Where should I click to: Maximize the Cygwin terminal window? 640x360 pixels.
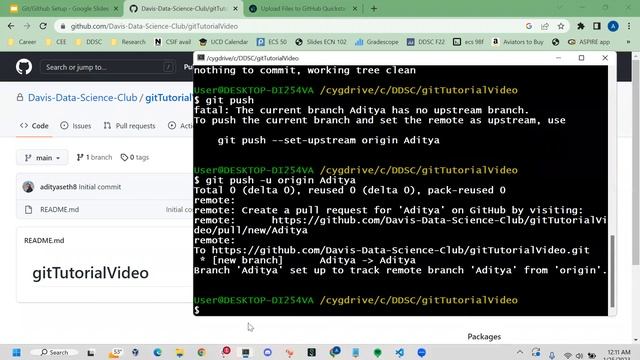[582, 58]
